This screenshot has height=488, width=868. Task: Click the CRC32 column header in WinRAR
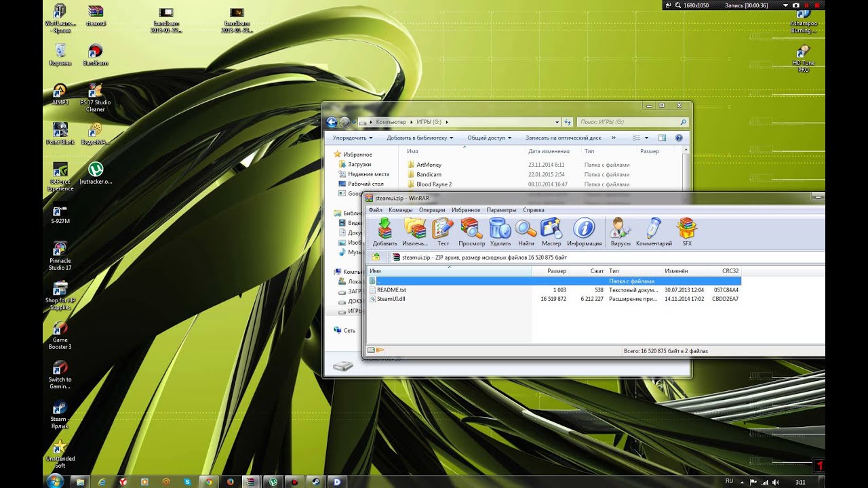click(725, 271)
